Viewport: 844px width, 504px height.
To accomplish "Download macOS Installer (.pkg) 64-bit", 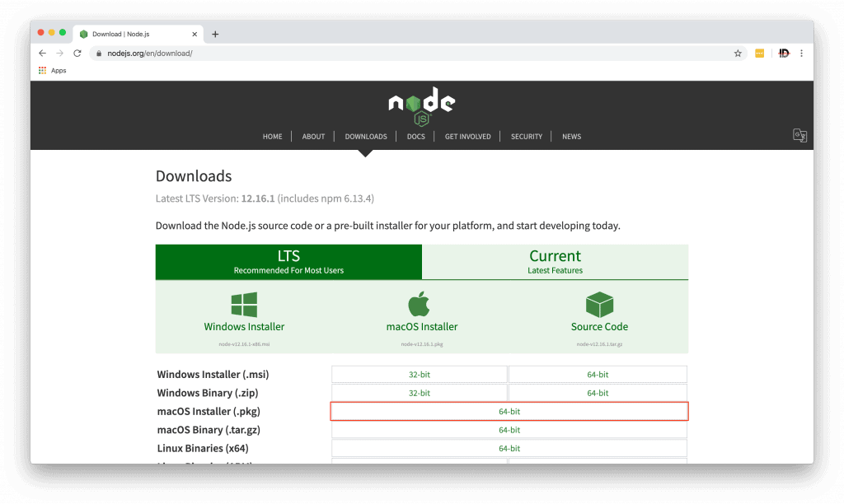I will 509,412.
